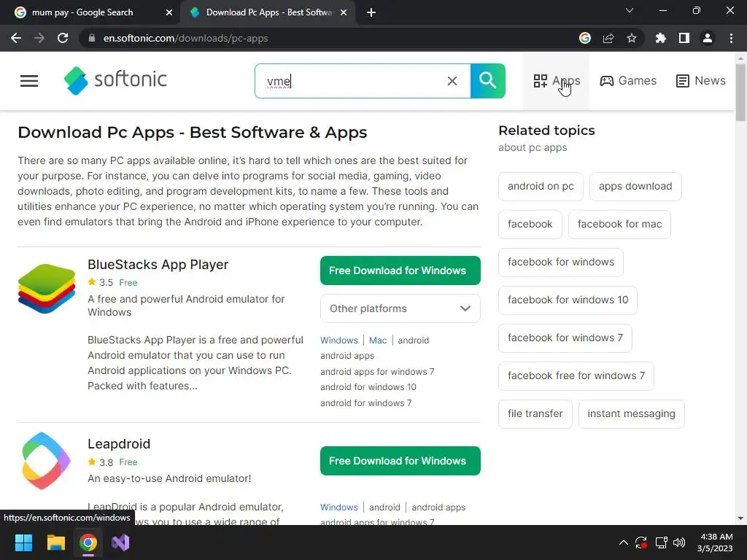Show hidden system tray icons
This screenshot has width=747, height=560.
(x=623, y=542)
